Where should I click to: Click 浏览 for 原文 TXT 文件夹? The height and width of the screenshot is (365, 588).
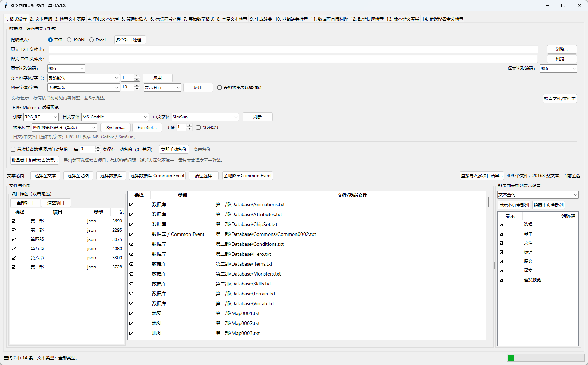point(562,50)
